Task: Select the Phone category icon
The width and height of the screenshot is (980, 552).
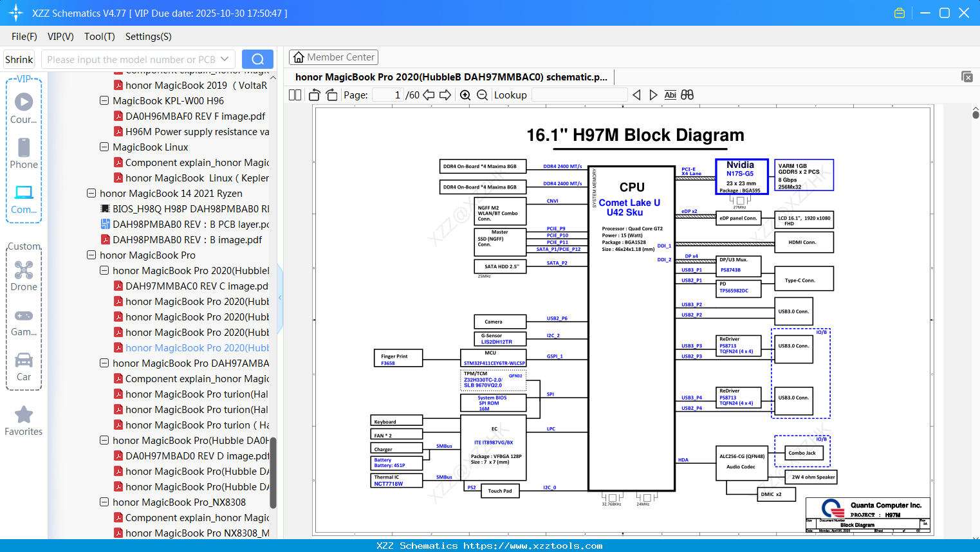Action: [24, 153]
